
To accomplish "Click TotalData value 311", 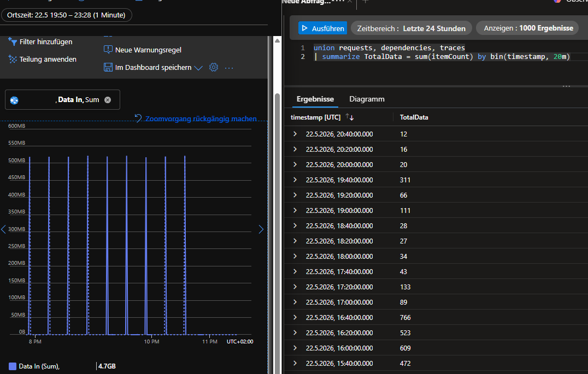I will [x=405, y=180].
